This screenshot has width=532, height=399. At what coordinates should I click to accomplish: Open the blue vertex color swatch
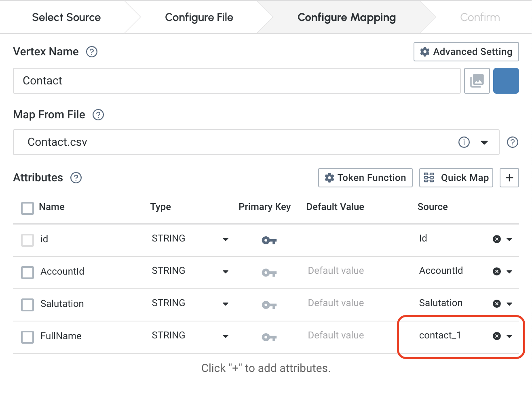[506, 81]
